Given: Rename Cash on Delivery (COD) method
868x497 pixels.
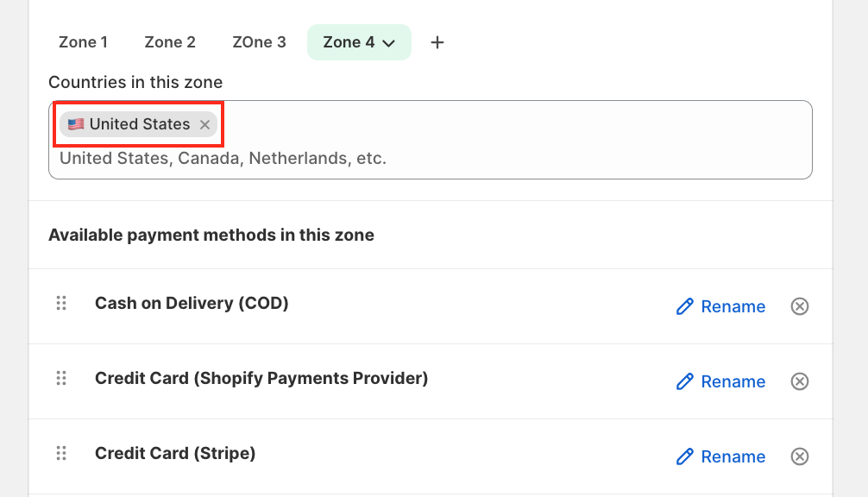Looking at the screenshot, I should click(721, 306).
